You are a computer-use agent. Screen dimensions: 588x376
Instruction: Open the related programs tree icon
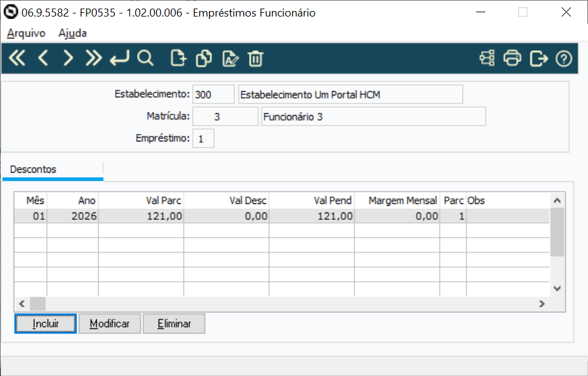pos(487,58)
